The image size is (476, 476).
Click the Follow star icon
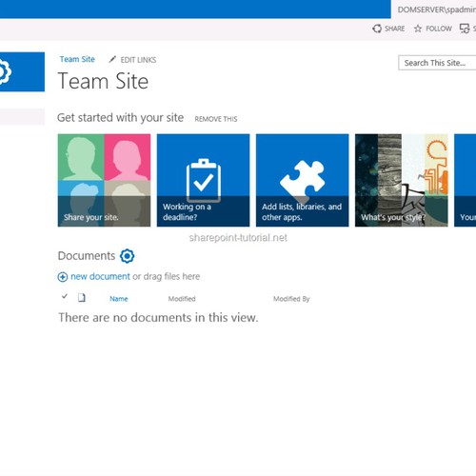pos(418,29)
